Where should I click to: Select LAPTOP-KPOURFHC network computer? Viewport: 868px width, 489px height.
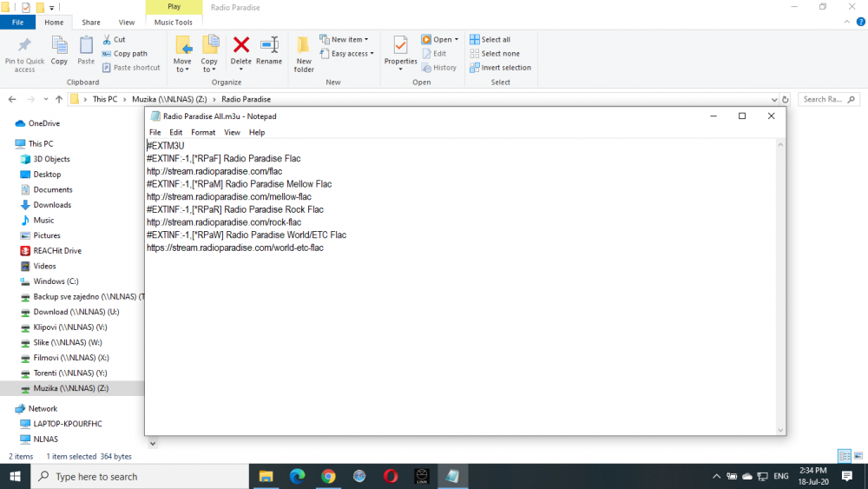(x=61, y=424)
